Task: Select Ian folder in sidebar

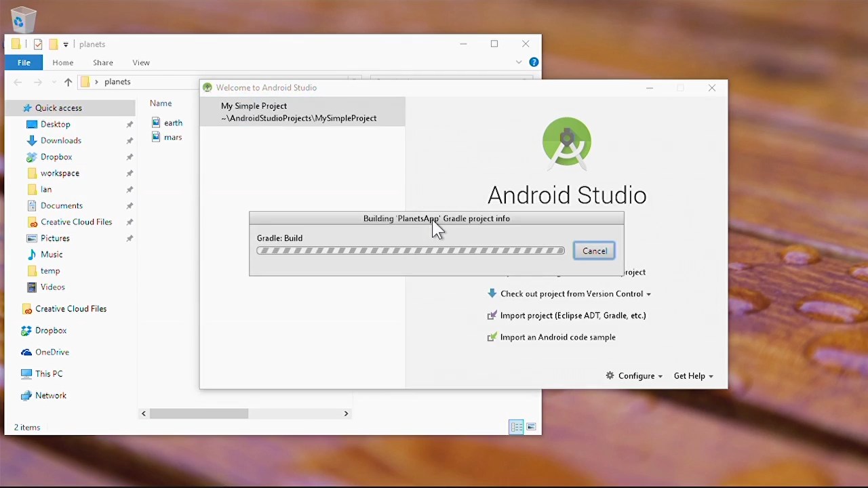Action: 46,189
